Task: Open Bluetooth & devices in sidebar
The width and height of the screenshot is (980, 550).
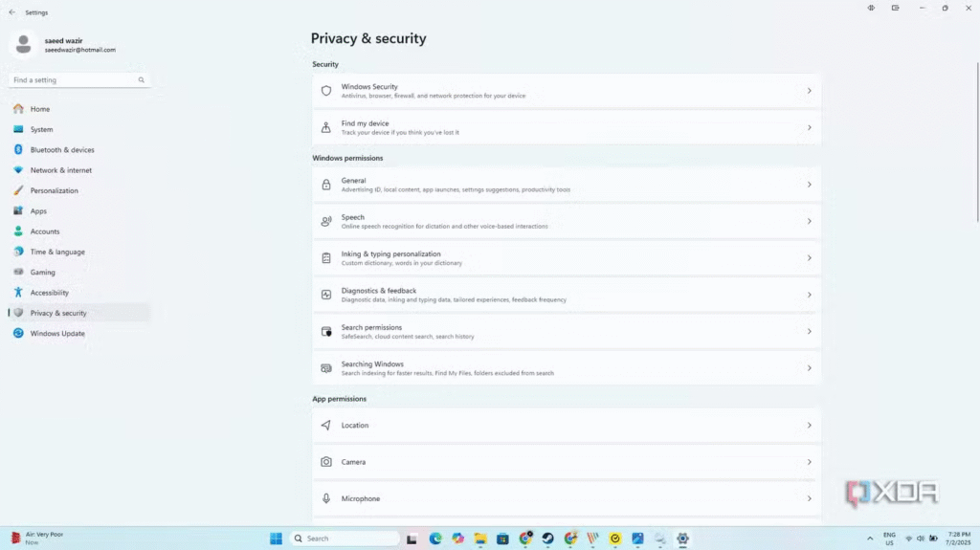Action: 62,150
